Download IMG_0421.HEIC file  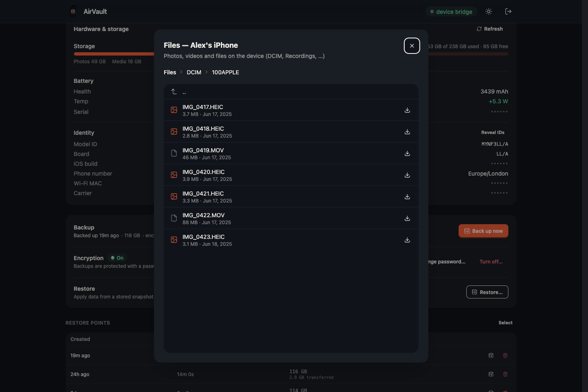click(407, 197)
